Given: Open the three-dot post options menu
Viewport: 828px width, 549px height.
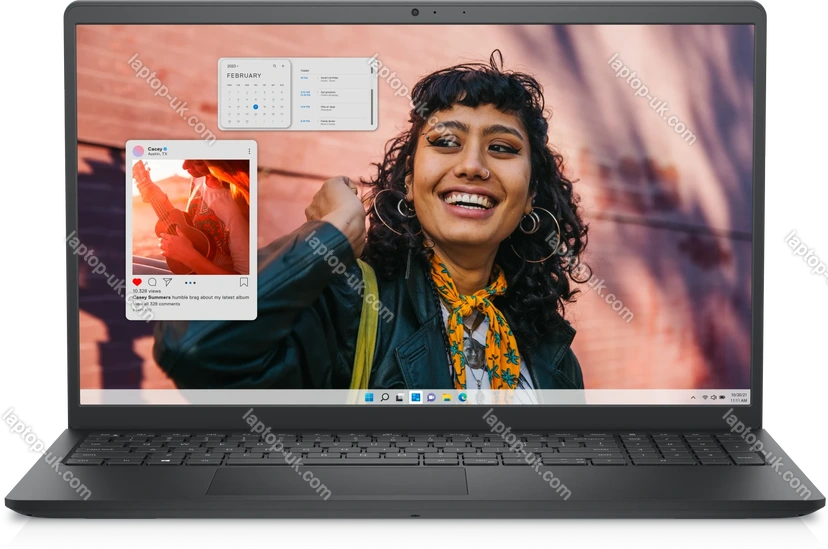Looking at the screenshot, I should pyautogui.click(x=249, y=151).
